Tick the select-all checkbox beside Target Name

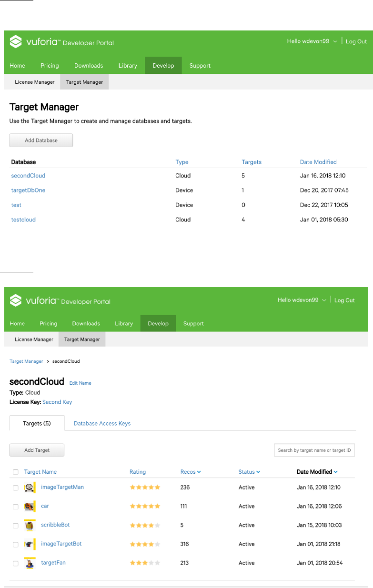16,472
